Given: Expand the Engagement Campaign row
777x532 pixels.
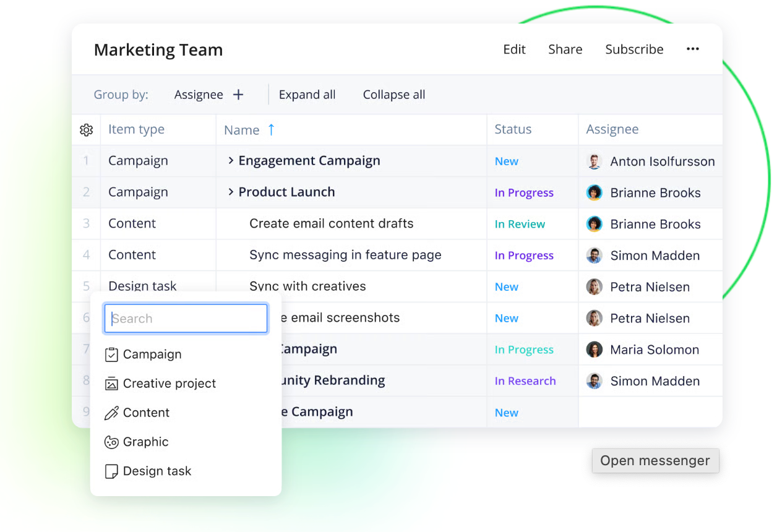Looking at the screenshot, I should (231, 161).
